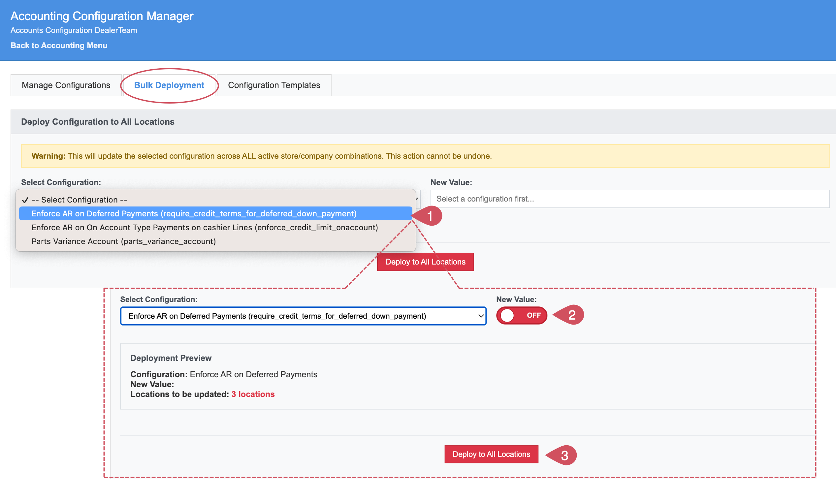Click the upper Deploy to All Locations button
This screenshot has height=504, width=836.
425,262
